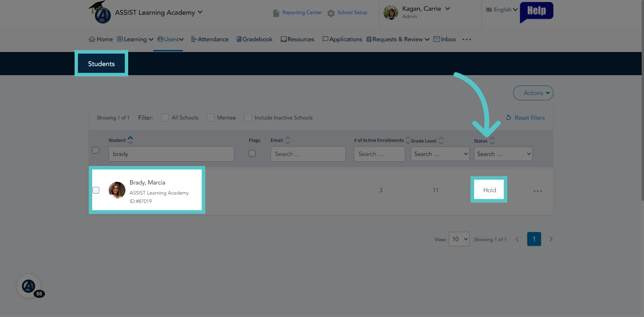The image size is (644, 317).
Task: Click the Applications chat icon
Action: tap(325, 39)
